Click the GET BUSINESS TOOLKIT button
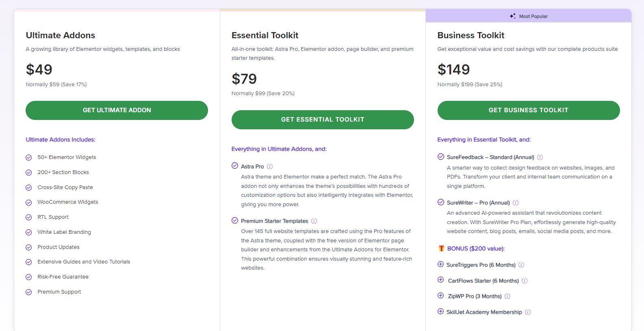Image resolution: width=644 pixels, height=331 pixels. [528, 110]
